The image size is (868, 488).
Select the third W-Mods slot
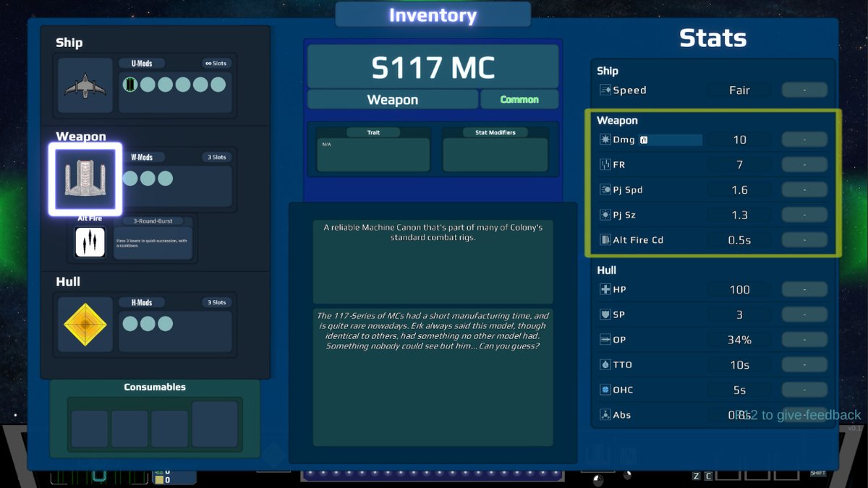(165, 179)
